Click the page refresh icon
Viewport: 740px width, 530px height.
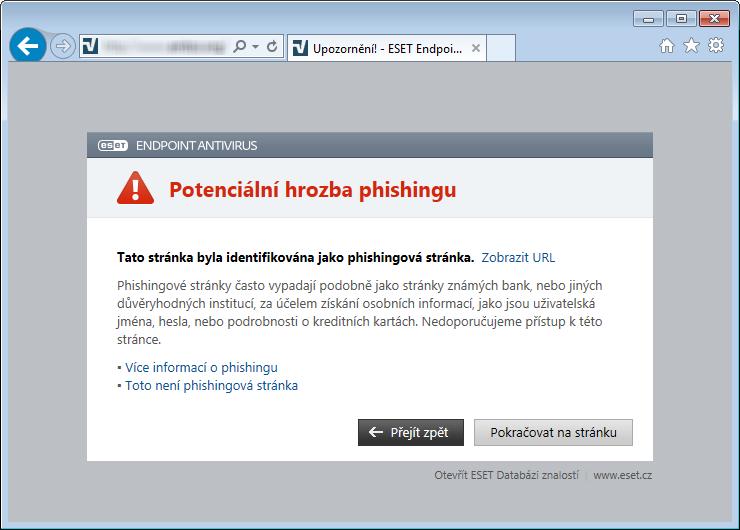[x=272, y=46]
